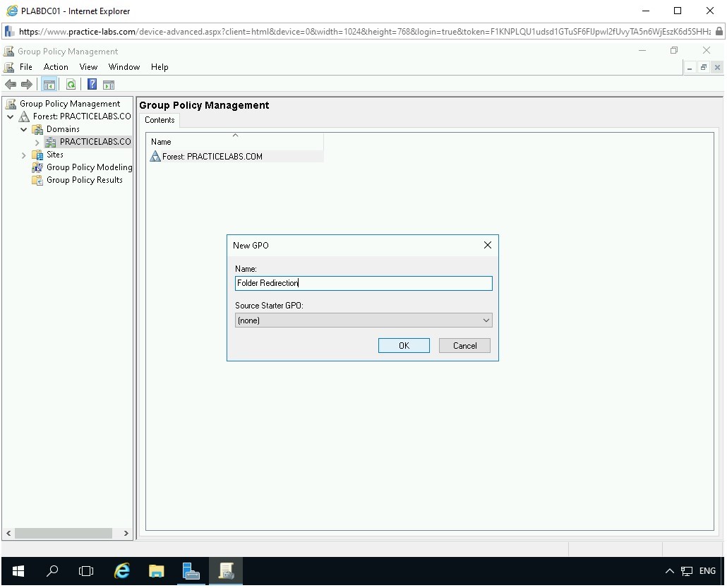Open the Windows Start menu
Image resolution: width=727 pixels, height=588 pixels.
click(x=18, y=571)
